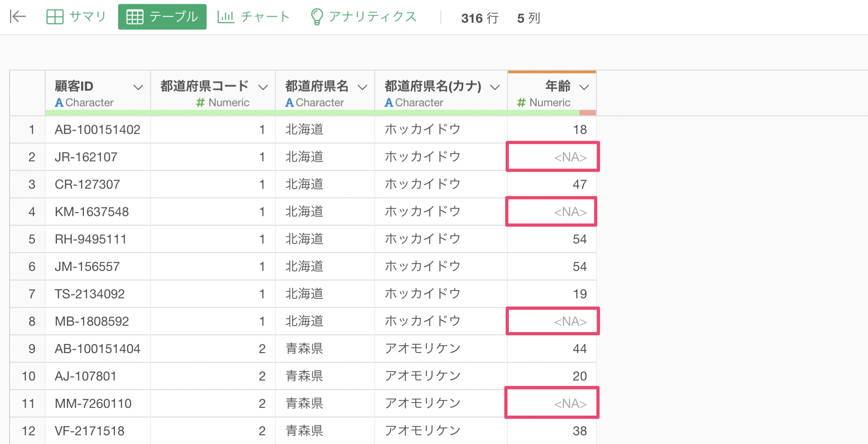Click red NA indicator bar under 年齢
Image resolution: width=868 pixels, height=444 pixels.
tap(587, 113)
